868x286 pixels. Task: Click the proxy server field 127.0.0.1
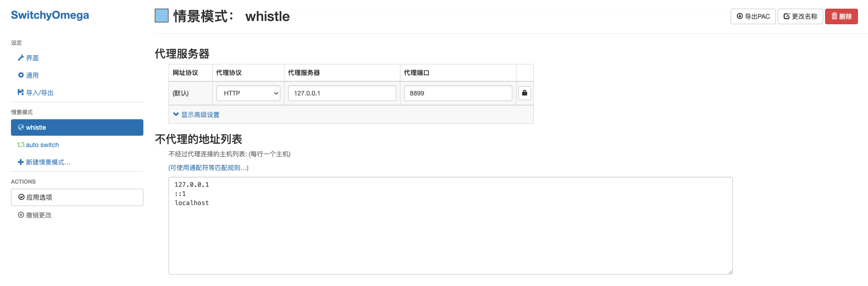tap(342, 93)
